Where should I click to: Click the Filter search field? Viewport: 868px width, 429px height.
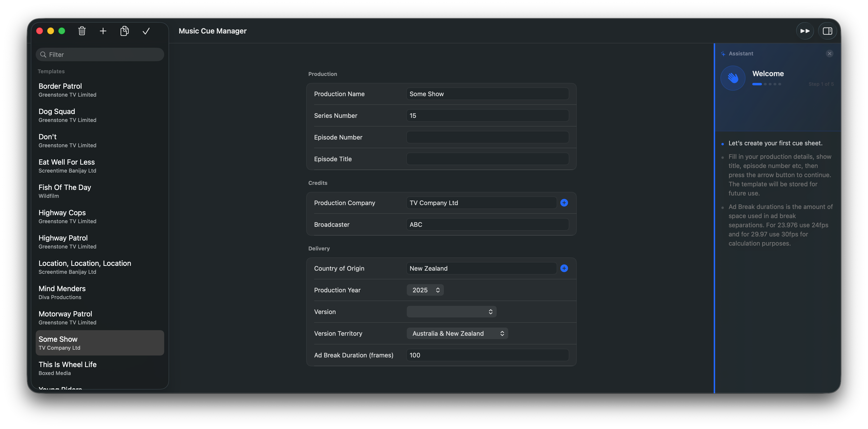click(x=100, y=54)
